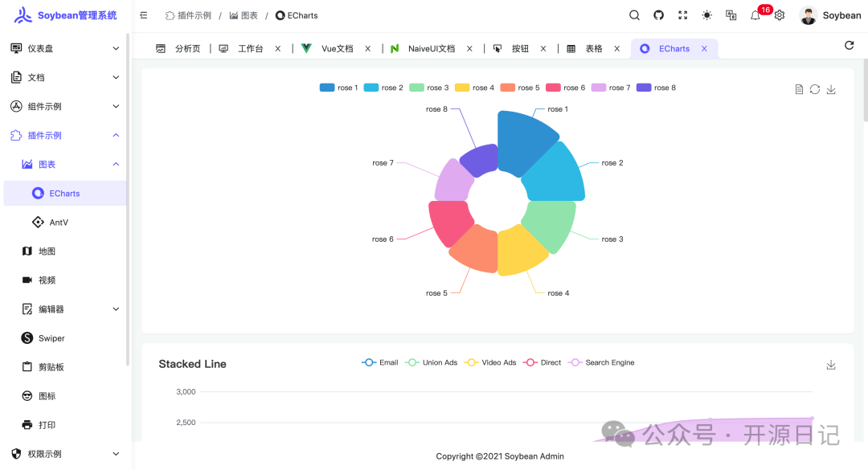Switch language with the translate icon
The height and width of the screenshot is (470, 868).
click(x=731, y=15)
